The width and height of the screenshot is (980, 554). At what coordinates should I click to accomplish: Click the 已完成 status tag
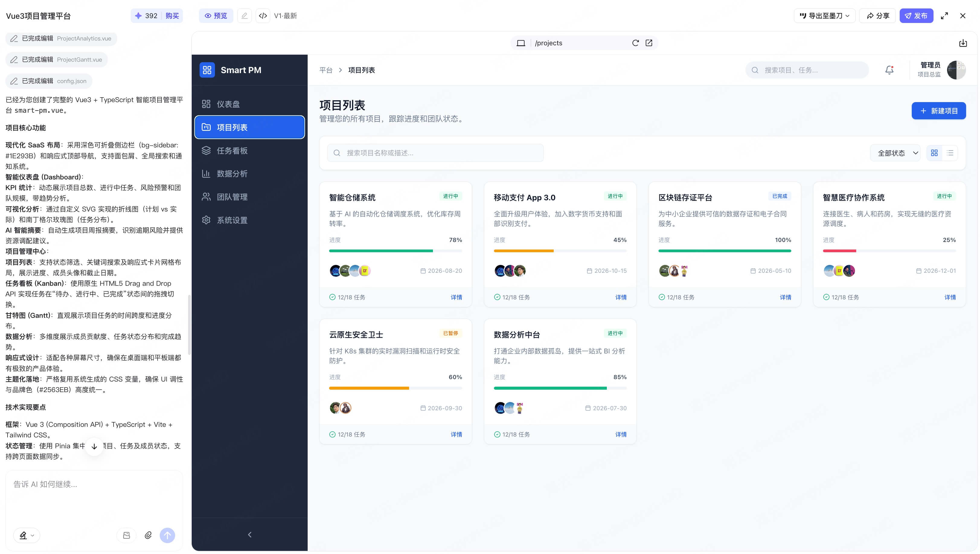(x=780, y=196)
